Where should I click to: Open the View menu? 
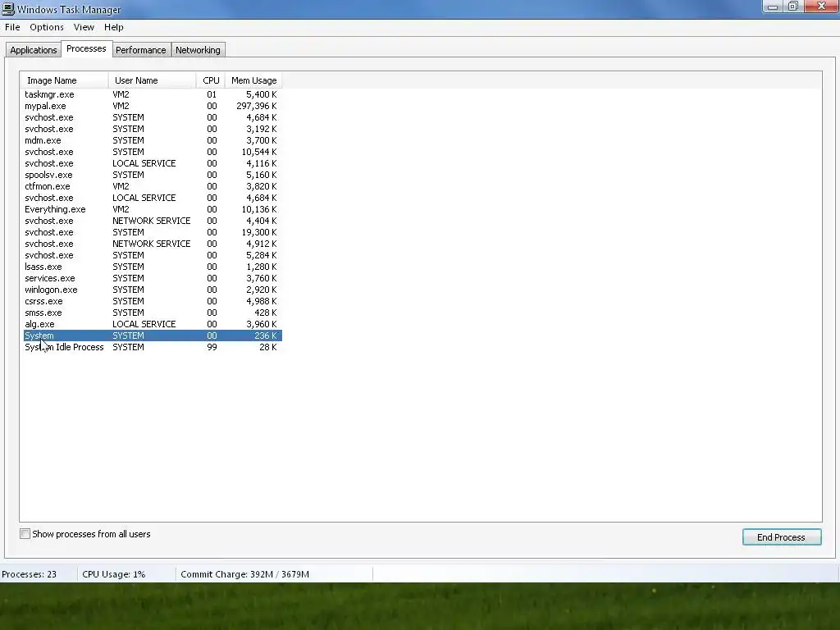pyautogui.click(x=84, y=27)
